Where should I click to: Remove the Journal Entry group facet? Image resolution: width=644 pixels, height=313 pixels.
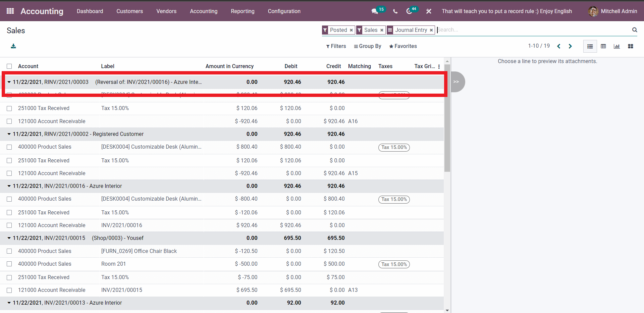tap(431, 30)
